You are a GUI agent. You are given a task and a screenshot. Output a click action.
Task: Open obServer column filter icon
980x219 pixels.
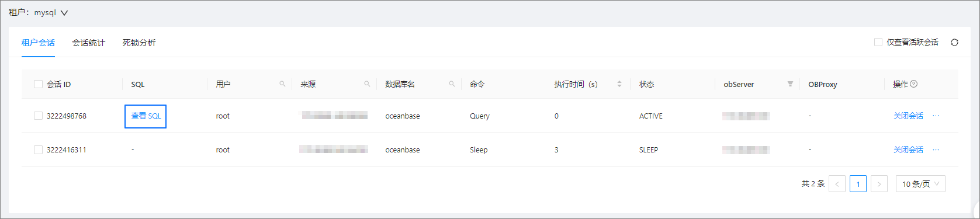pyautogui.click(x=790, y=84)
